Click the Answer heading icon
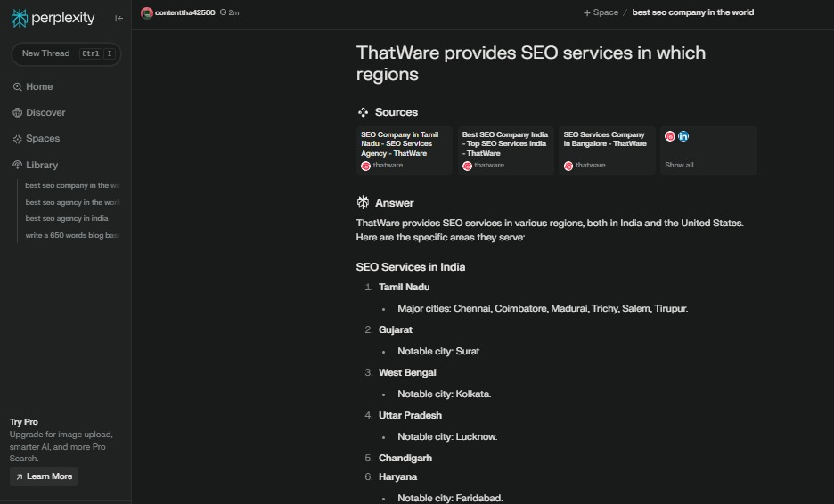This screenshot has width=834, height=504. [363, 202]
